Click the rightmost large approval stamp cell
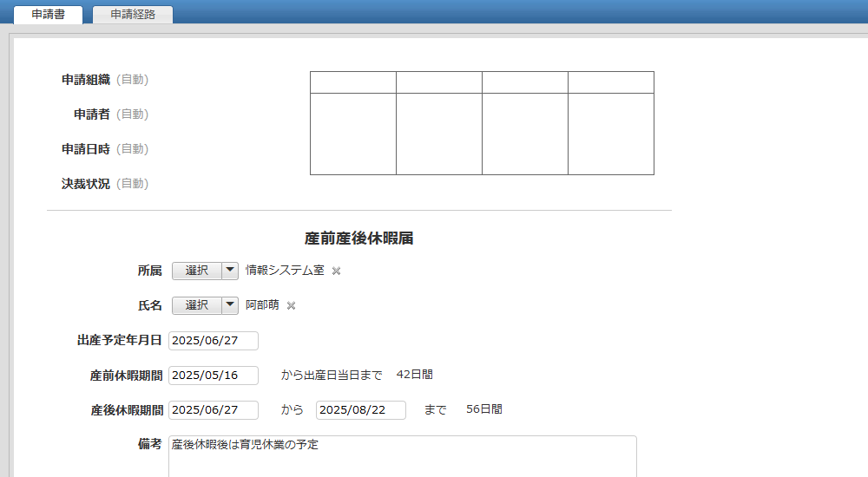 (x=611, y=134)
